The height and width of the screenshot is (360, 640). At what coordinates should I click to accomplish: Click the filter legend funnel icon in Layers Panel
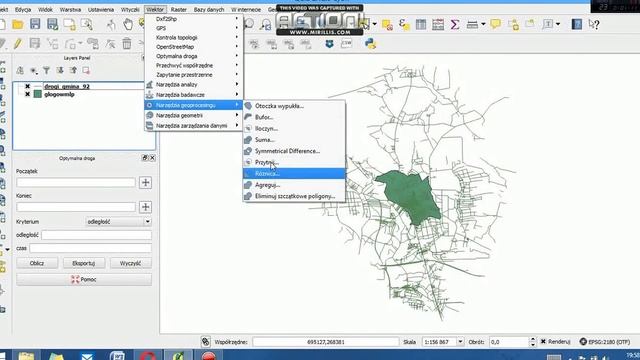(47, 71)
